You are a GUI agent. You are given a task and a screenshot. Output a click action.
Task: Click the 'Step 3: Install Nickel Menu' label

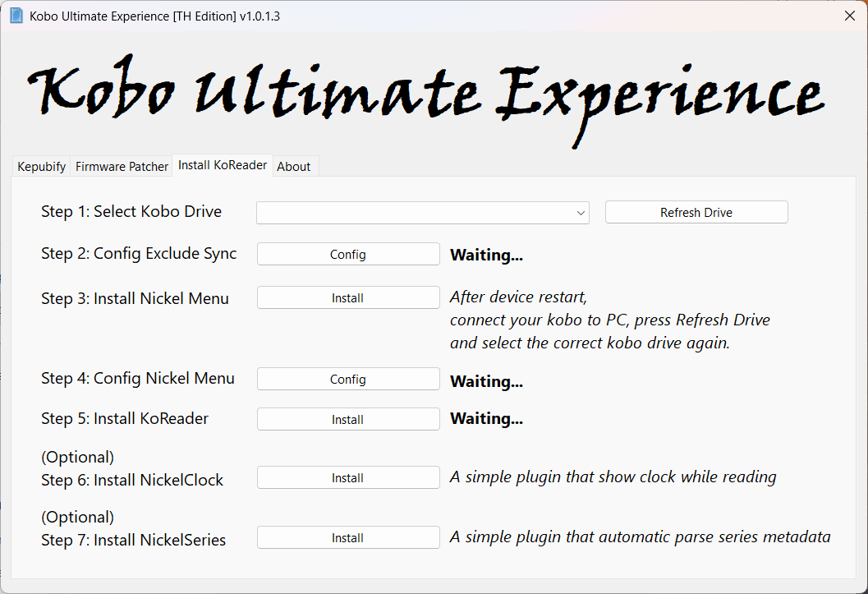coord(135,298)
